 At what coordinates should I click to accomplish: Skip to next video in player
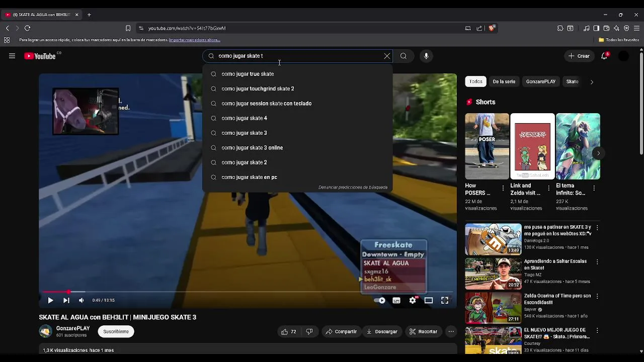pos(66,300)
